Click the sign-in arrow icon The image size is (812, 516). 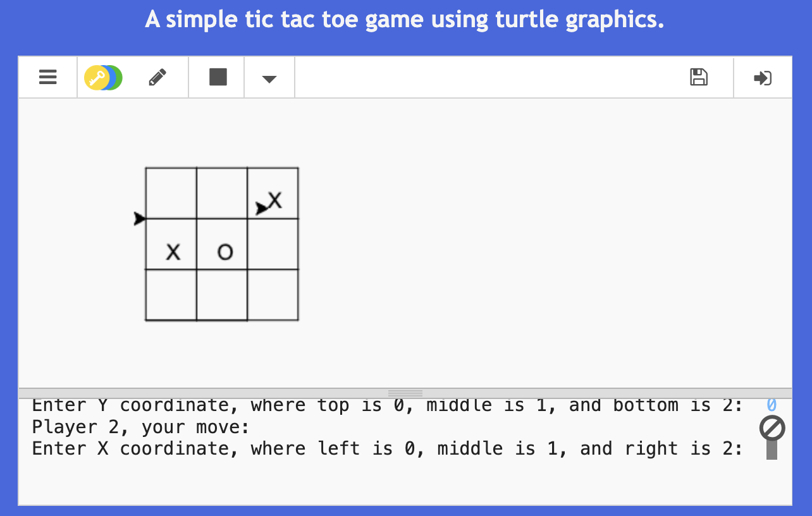(x=763, y=78)
